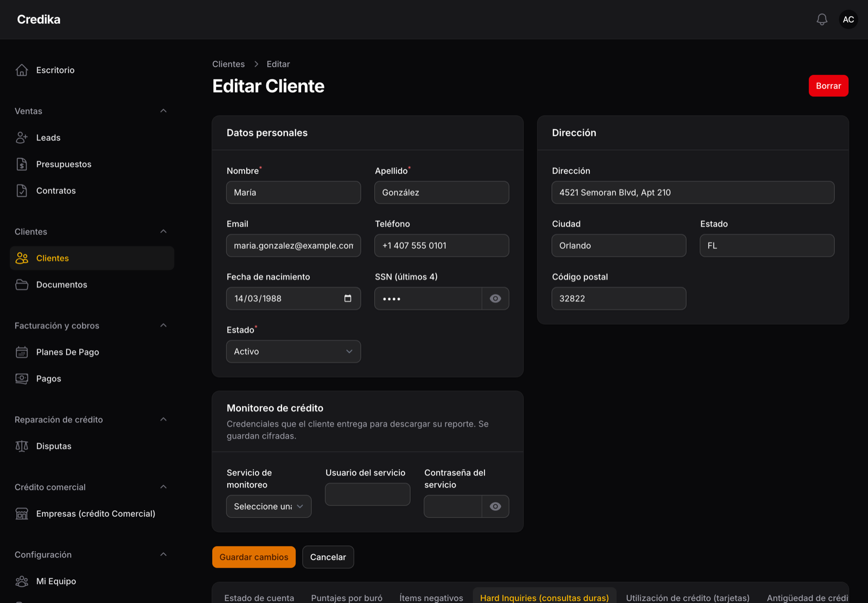Viewport: 868px width, 603px height.
Task: Focus the Apellido field with González
Action: [x=442, y=193]
